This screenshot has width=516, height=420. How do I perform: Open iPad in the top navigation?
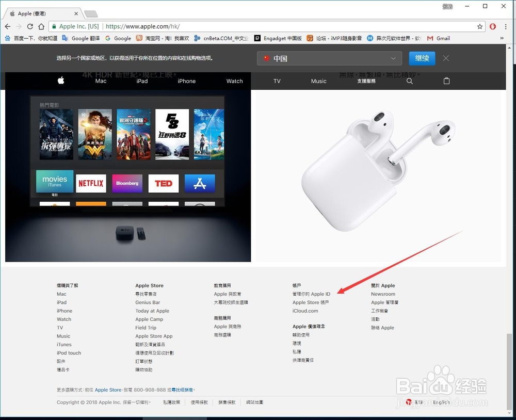[142, 81]
